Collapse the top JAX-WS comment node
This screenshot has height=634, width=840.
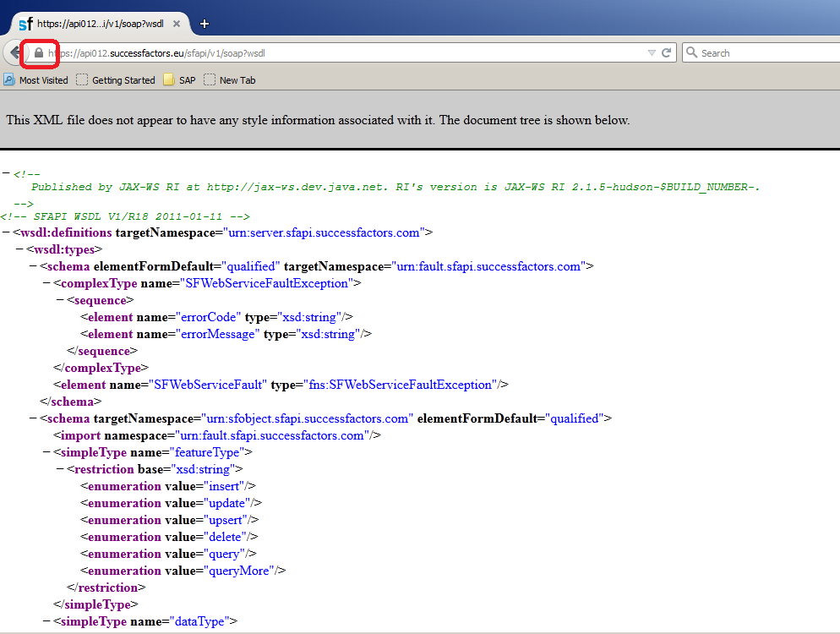click(7, 173)
